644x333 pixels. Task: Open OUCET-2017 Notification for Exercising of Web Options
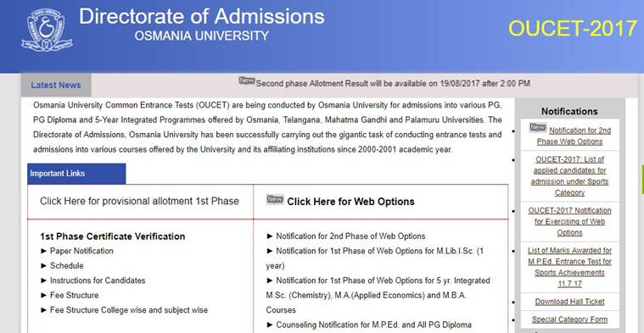(569, 221)
